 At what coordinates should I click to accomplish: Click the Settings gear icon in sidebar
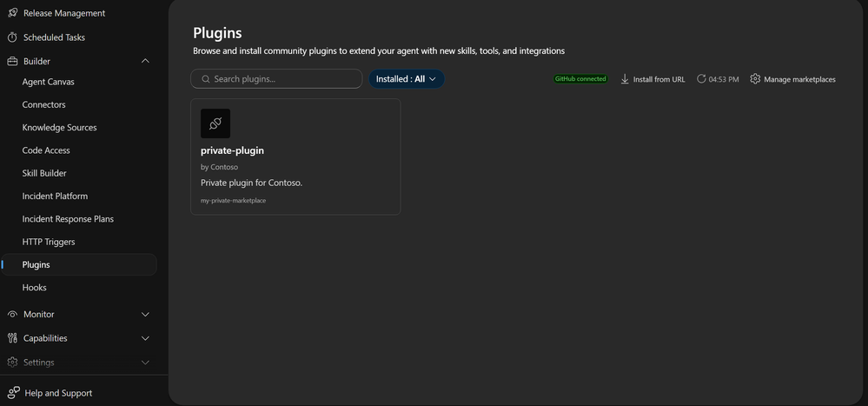(x=12, y=363)
